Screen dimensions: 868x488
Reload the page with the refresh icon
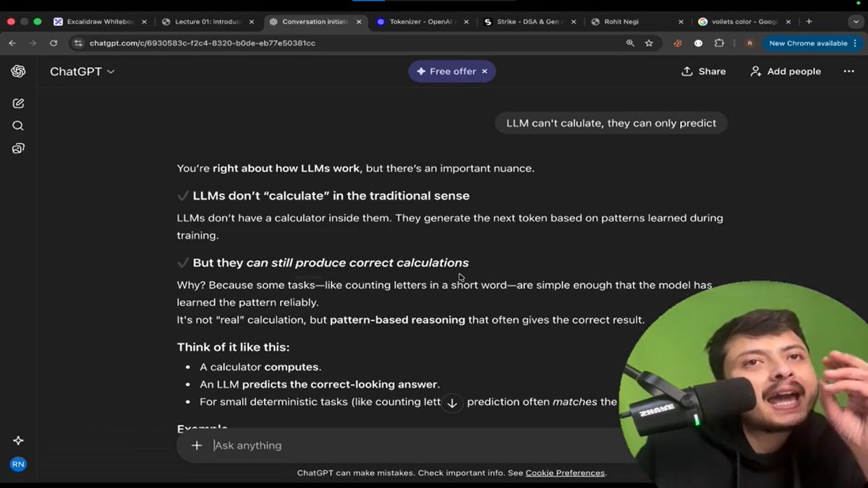[54, 43]
